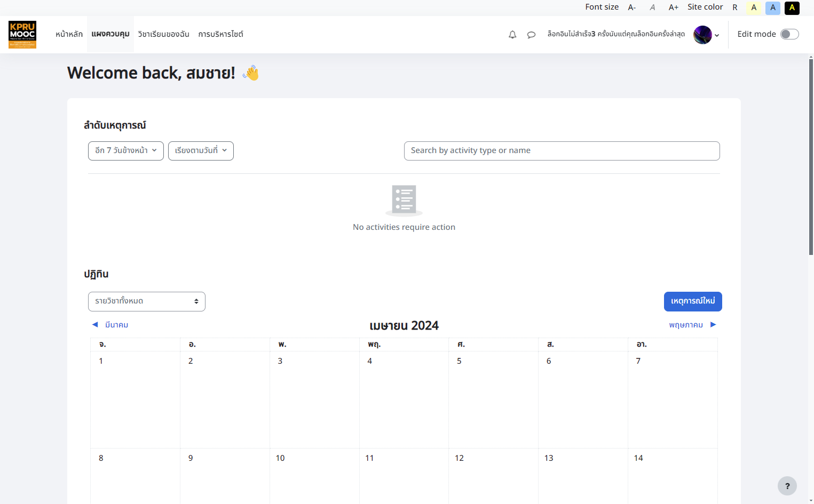Click calendar day 7

pos(638,361)
